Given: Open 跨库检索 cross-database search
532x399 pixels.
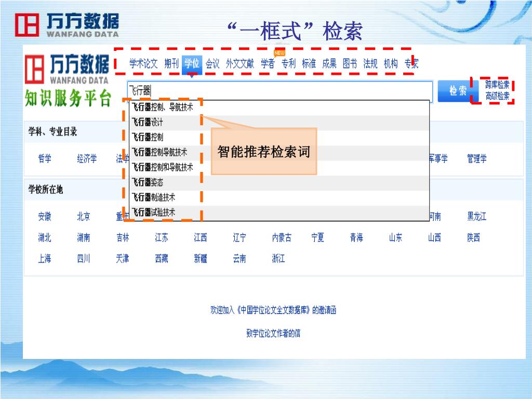Looking at the screenshot, I should (497, 85).
